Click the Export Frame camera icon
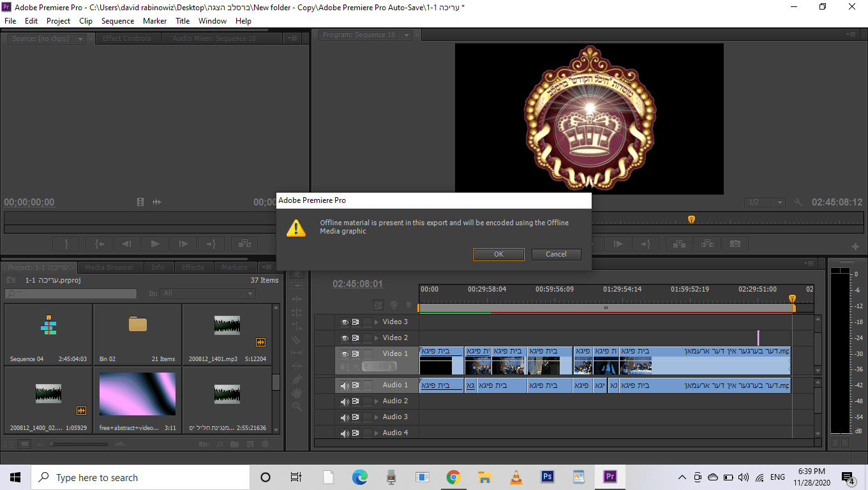This screenshot has height=490, width=868. (x=736, y=244)
